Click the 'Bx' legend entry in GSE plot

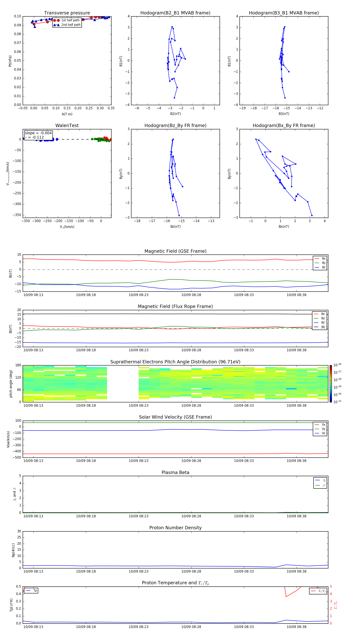[x=320, y=259]
